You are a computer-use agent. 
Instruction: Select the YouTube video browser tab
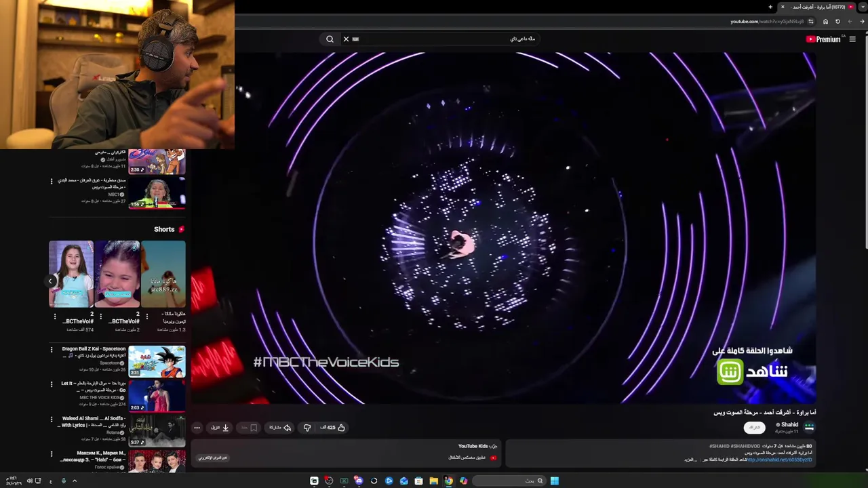(817, 7)
